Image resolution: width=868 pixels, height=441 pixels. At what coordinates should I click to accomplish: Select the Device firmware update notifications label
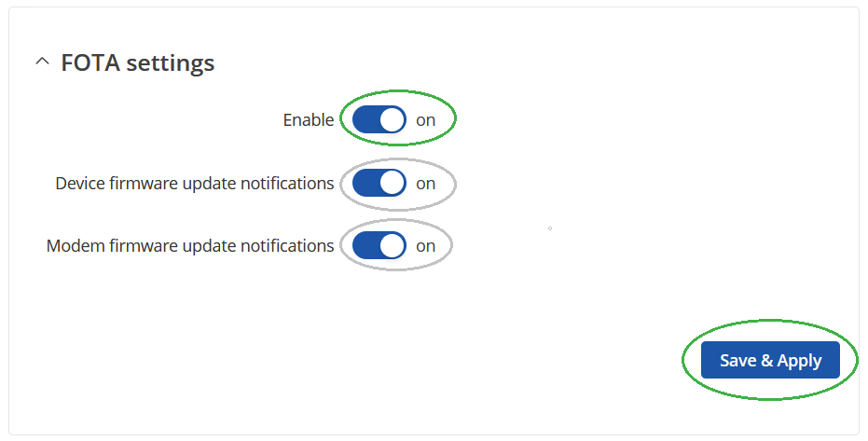pyautogui.click(x=194, y=183)
